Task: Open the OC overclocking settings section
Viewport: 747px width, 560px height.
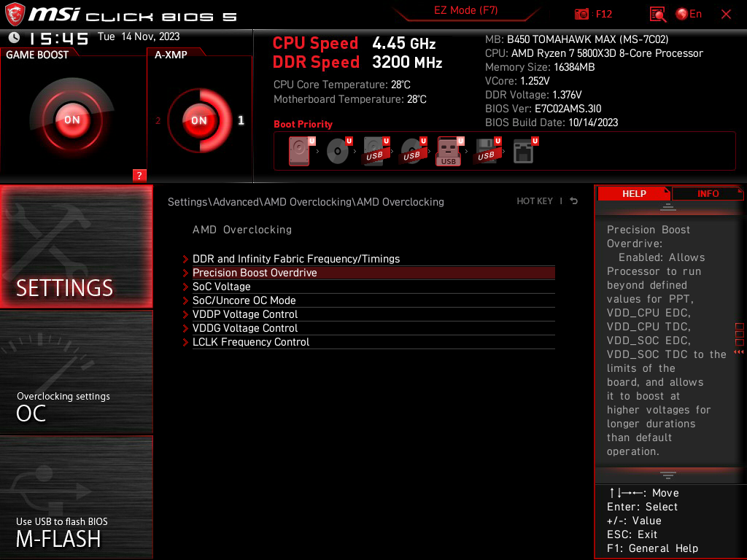Action: coord(76,372)
